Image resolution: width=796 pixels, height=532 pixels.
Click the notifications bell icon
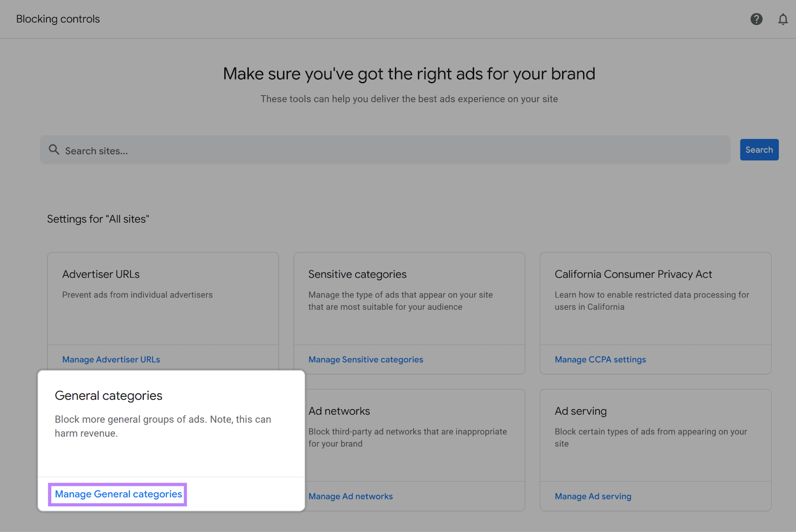coord(783,19)
